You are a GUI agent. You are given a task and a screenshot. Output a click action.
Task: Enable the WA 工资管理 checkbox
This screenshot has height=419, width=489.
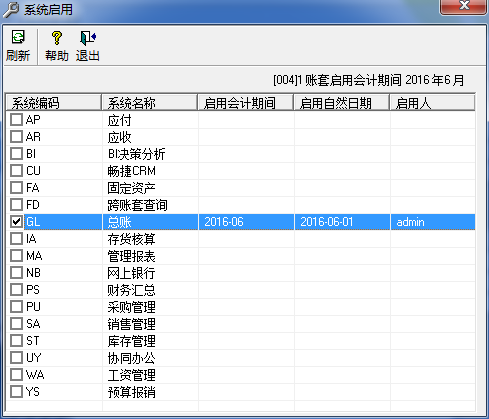coord(16,374)
